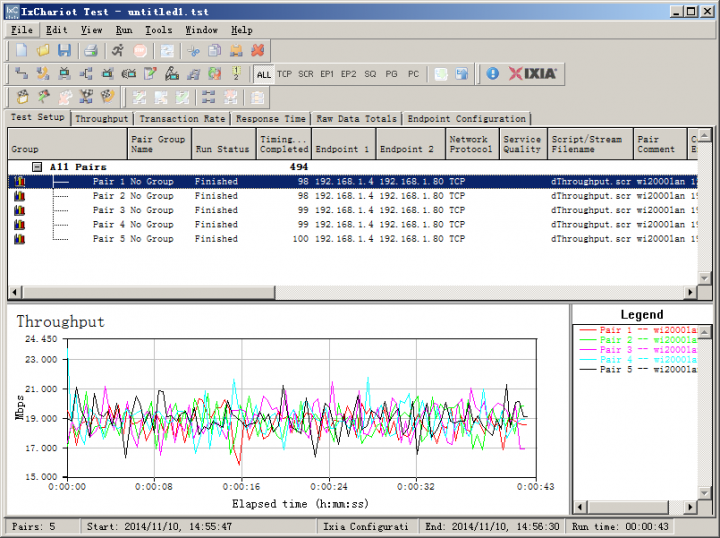Image resolution: width=720 pixels, height=538 pixels.
Task: Click the red X Delete icon
Action: coord(258,50)
